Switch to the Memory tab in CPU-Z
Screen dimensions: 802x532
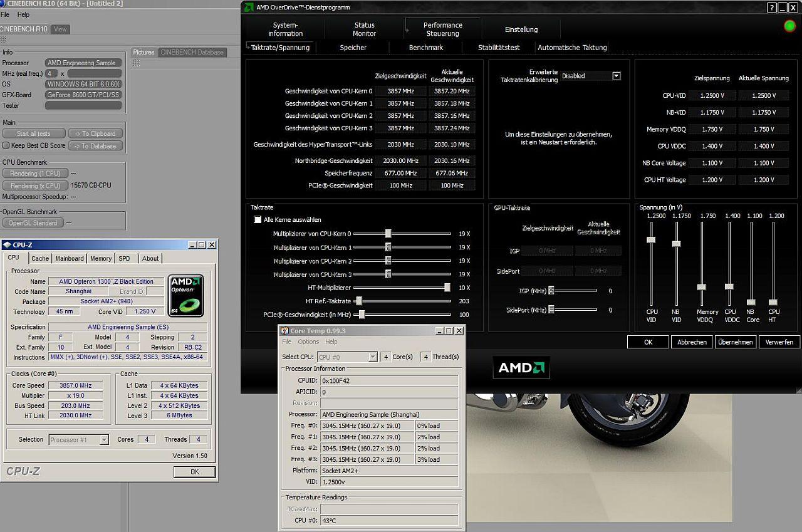[101, 258]
